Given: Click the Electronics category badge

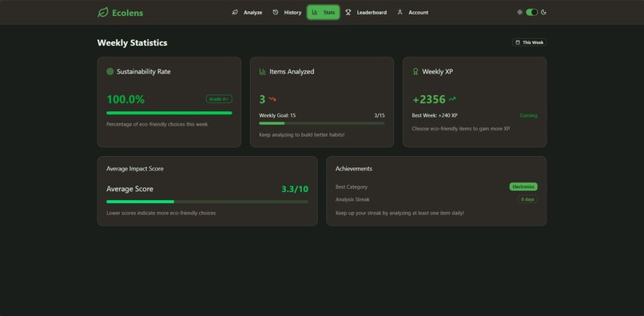Looking at the screenshot, I should click(x=523, y=187).
